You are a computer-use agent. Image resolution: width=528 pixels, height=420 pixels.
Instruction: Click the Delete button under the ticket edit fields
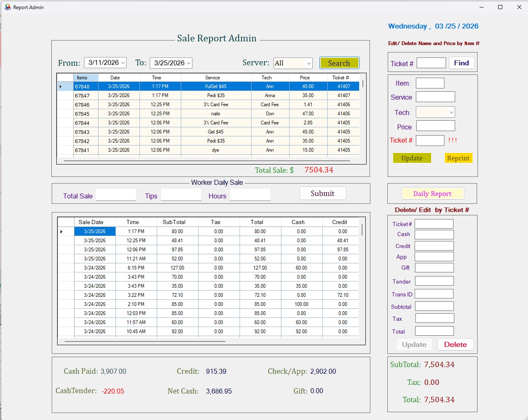click(x=455, y=344)
